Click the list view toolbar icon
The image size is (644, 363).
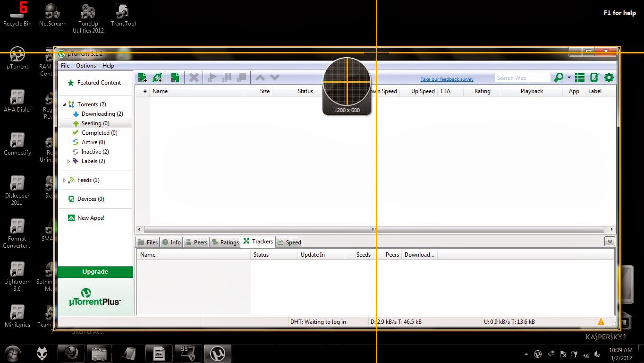click(x=580, y=78)
